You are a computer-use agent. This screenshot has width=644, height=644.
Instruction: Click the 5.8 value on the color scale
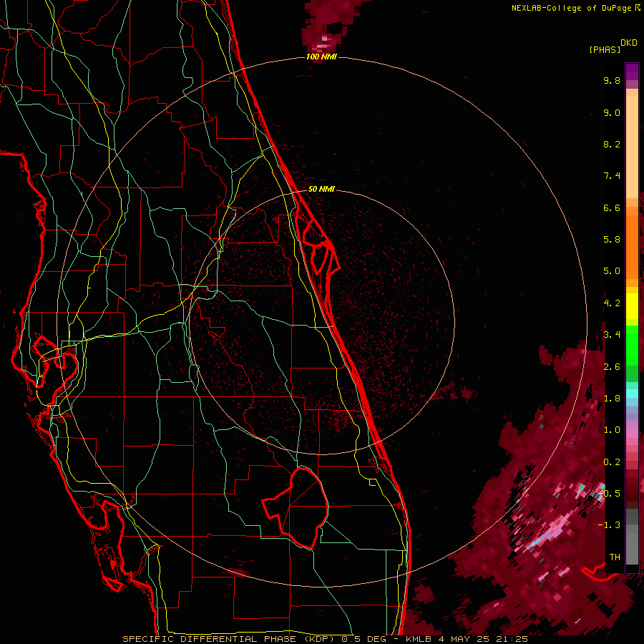[x=612, y=240]
